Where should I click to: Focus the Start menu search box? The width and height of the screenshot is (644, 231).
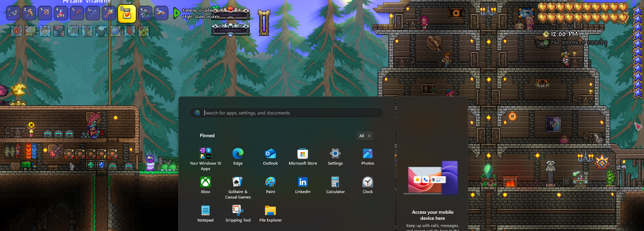click(x=287, y=113)
